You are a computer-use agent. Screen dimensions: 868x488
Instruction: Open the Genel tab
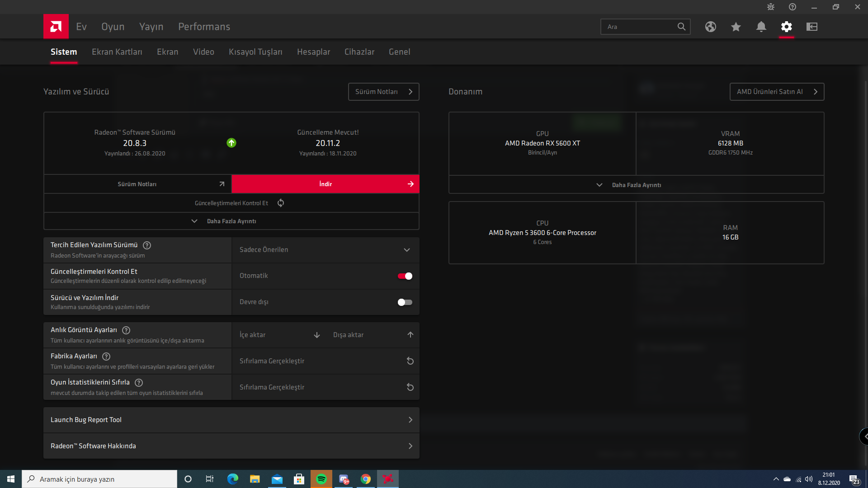[400, 52]
